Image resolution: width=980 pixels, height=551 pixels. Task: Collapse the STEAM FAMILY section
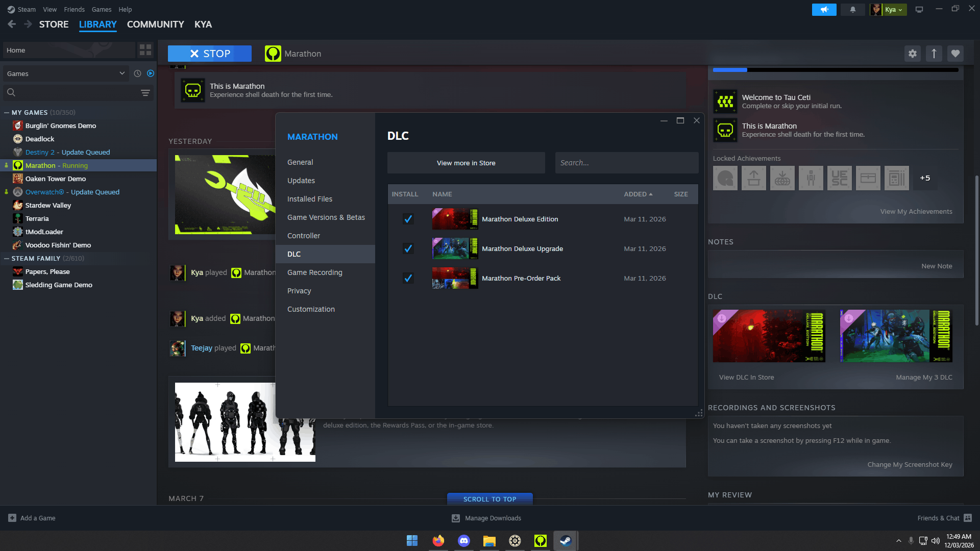[7, 259]
